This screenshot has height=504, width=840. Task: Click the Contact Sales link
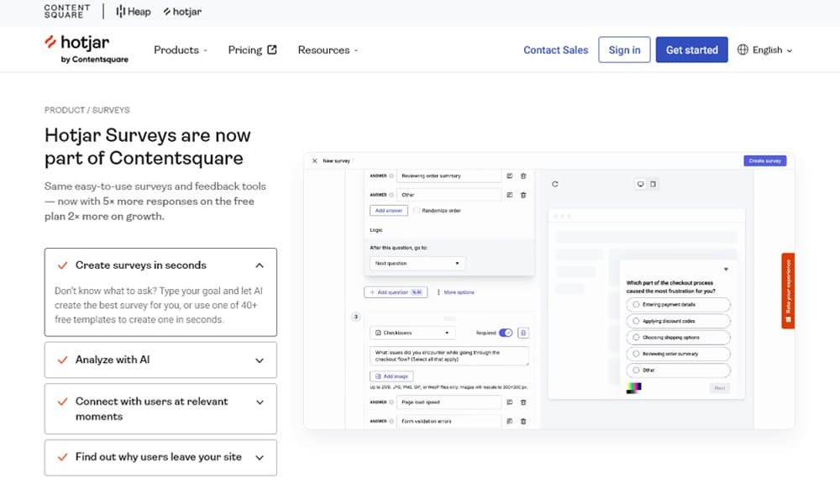tap(555, 50)
